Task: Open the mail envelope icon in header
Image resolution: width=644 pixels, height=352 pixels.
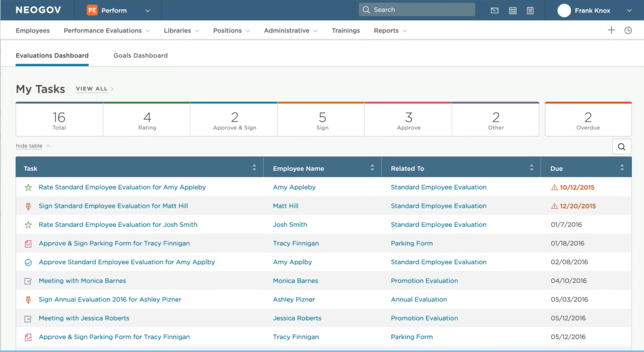Action: [x=494, y=11]
